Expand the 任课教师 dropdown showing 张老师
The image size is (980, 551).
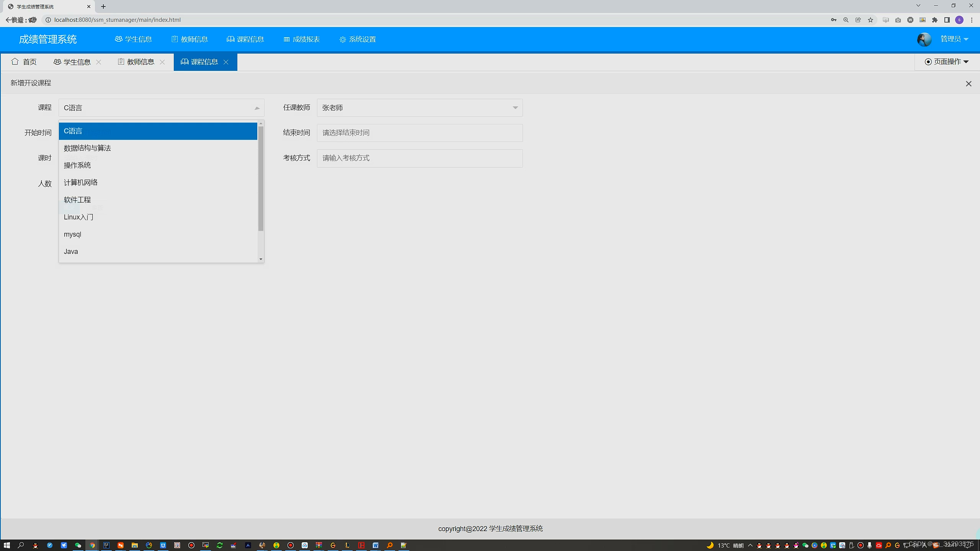tap(420, 108)
